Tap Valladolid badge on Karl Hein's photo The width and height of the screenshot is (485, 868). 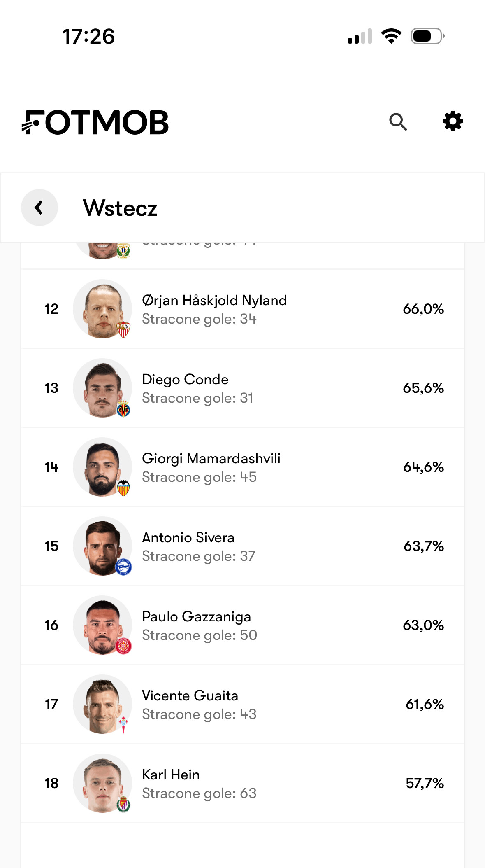point(123,804)
